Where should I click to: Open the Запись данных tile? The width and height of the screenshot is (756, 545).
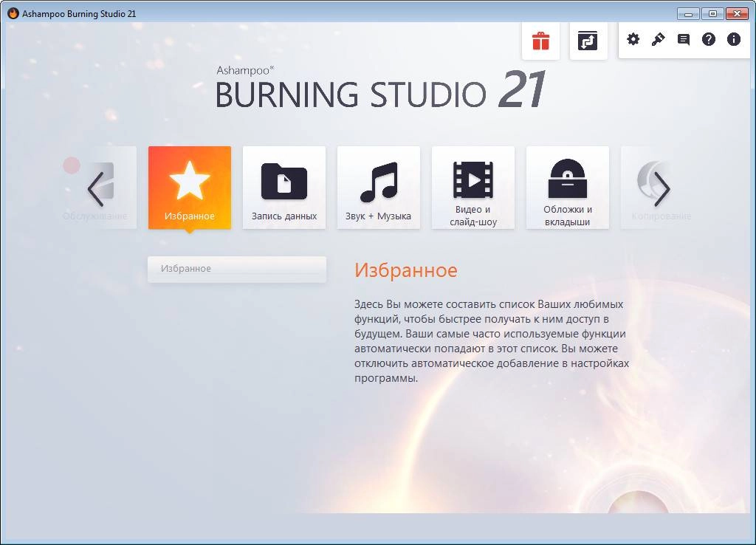click(x=284, y=188)
